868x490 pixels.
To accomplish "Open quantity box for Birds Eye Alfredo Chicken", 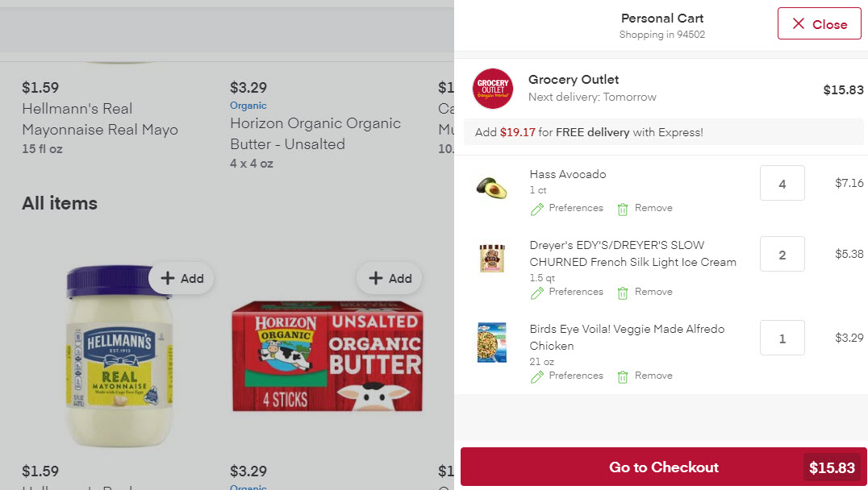I will pos(782,338).
